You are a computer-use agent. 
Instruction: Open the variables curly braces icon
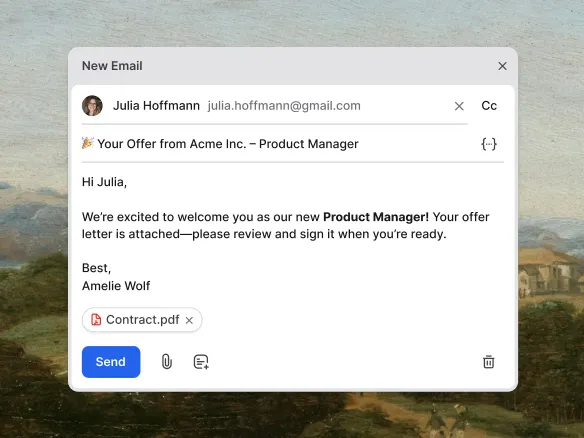489,144
